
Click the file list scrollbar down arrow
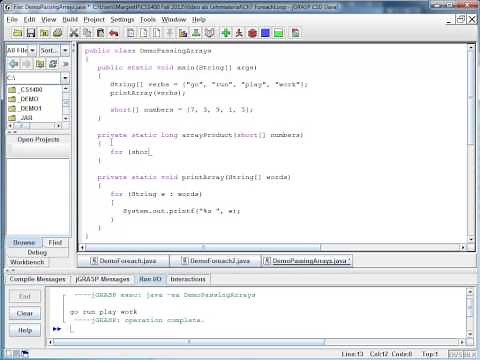[66, 118]
